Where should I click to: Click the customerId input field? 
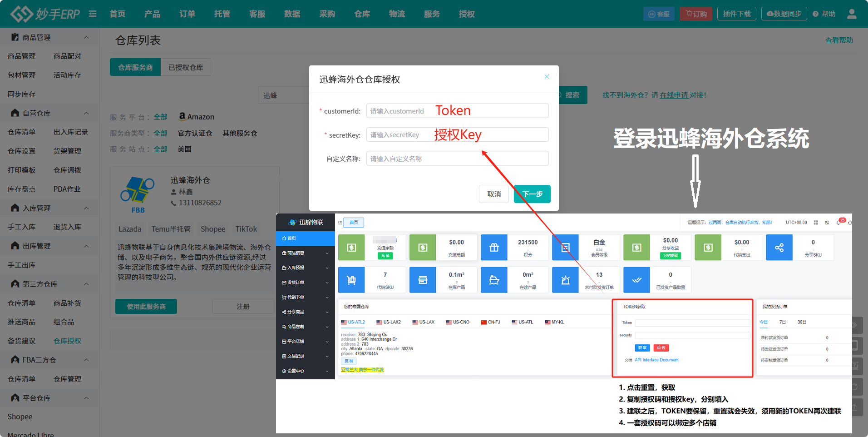pyautogui.click(x=457, y=111)
